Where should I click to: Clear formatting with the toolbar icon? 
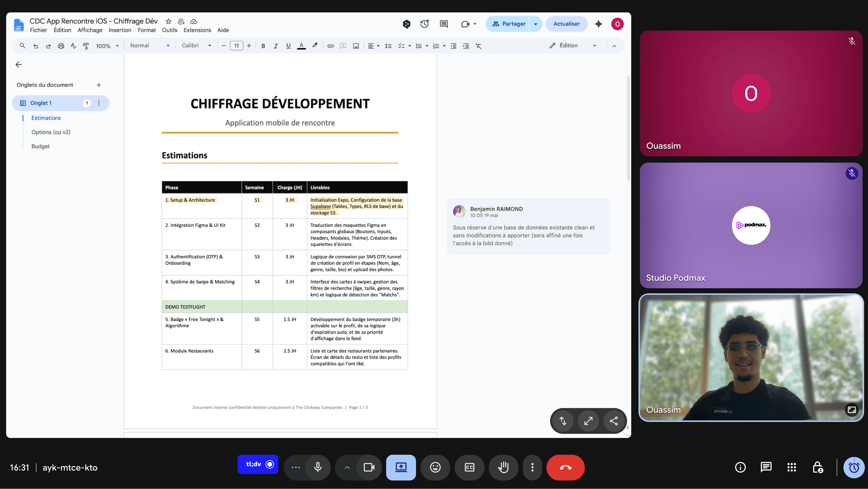[x=478, y=46]
